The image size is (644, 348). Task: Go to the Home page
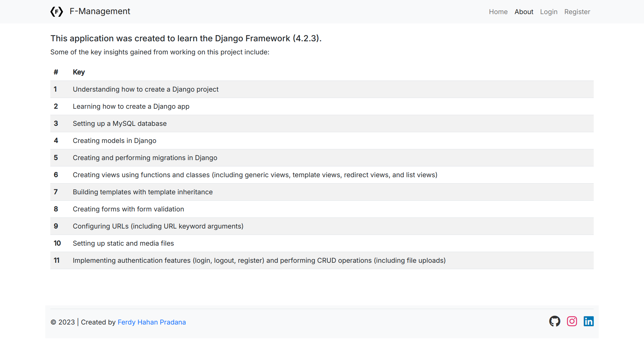(498, 12)
